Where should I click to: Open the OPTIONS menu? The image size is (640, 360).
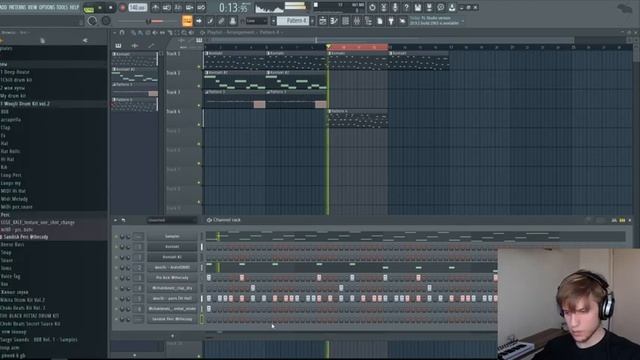pos(47,7)
